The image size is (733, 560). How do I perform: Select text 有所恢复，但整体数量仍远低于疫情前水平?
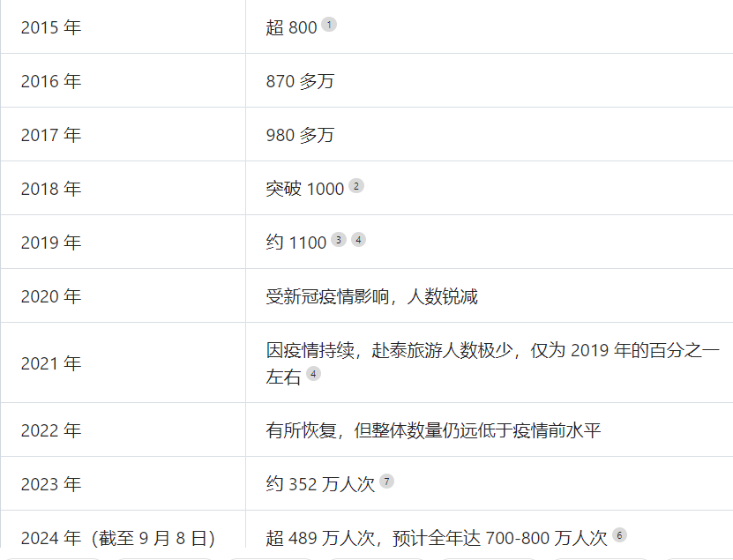pyautogui.click(x=433, y=430)
